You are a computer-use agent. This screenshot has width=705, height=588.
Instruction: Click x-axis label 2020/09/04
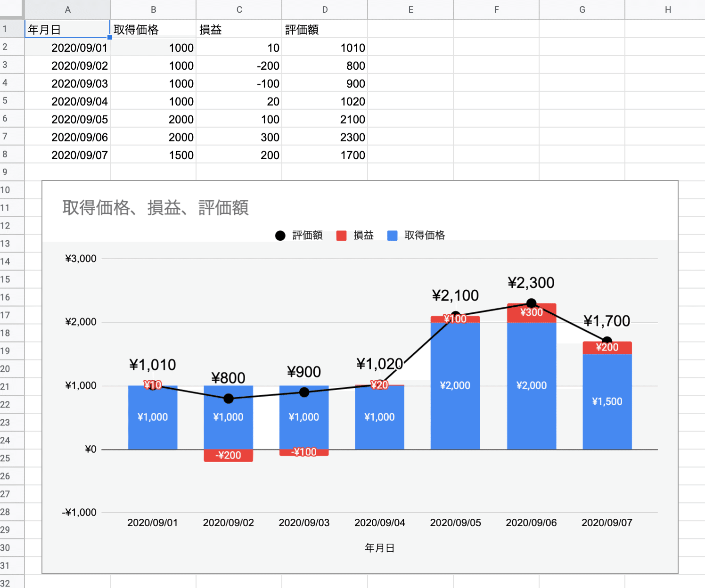[x=380, y=523]
